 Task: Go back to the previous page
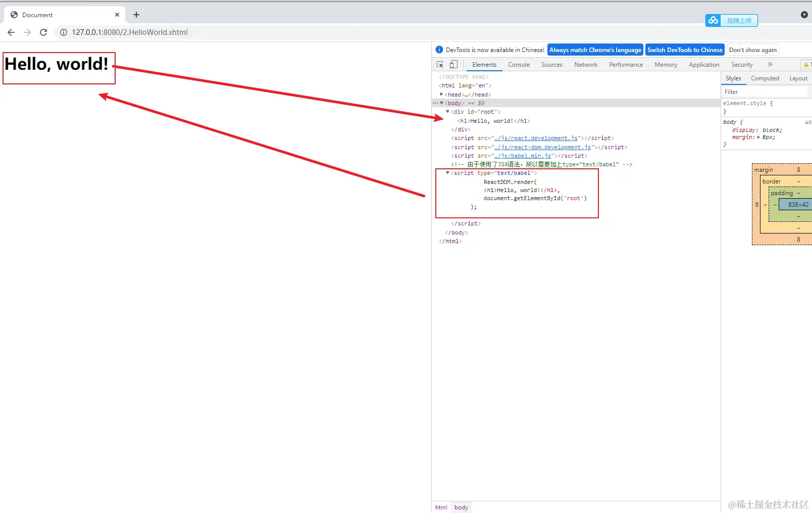click(11, 32)
